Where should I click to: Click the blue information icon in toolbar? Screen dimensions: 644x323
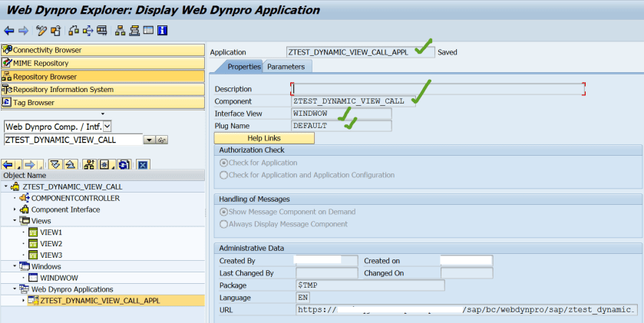coord(163,31)
